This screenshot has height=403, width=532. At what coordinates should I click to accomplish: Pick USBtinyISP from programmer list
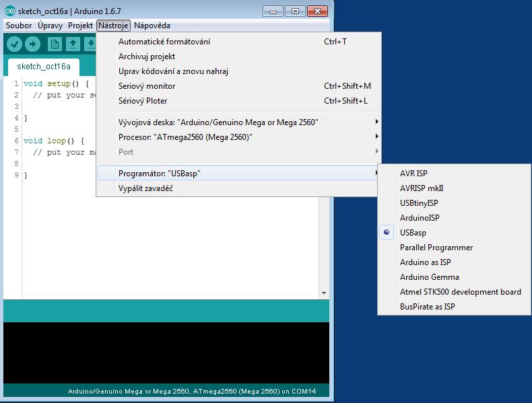coord(419,203)
